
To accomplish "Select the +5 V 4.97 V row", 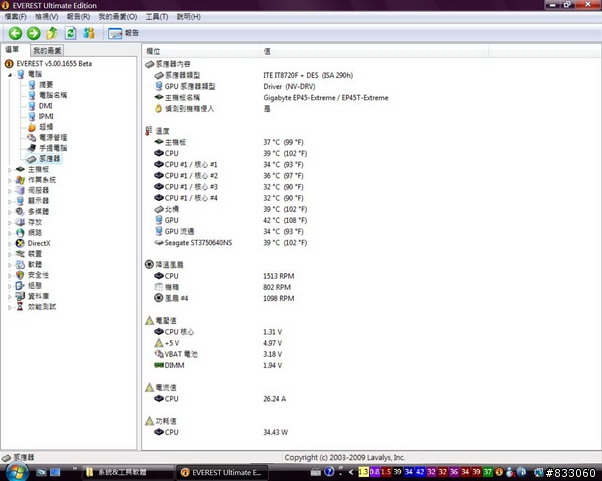I will [x=218, y=343].
